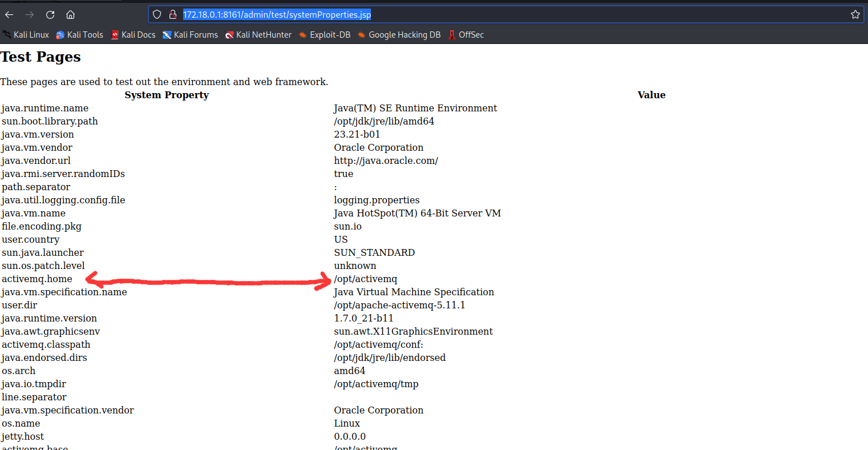Click the file.encoding.pkg property
The width and height of the screenshot is (868, 450).
tap(42, 226)
